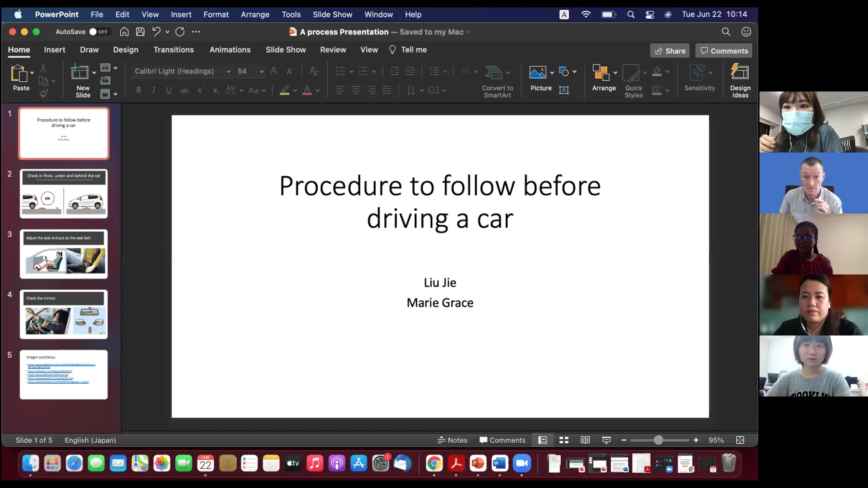The height and width of the screenshot is (488, 868).
Task: Open the Arrange menu in menu bar
Action: pos(255,15)
